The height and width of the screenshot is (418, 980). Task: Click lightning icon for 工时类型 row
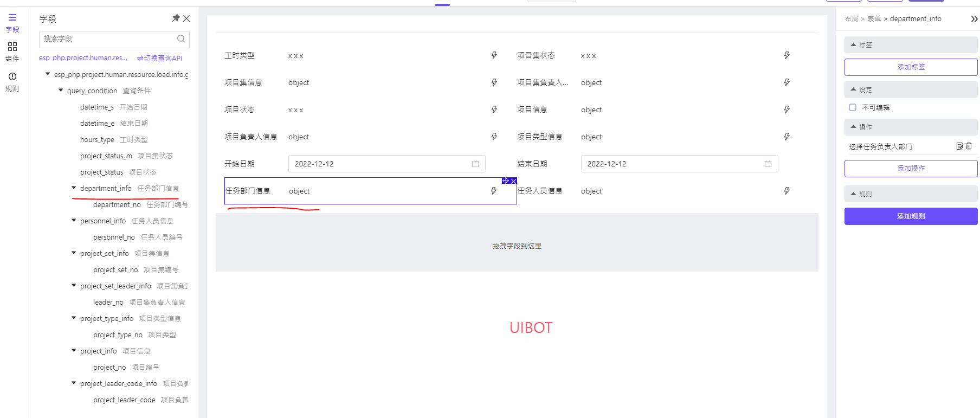494,55
